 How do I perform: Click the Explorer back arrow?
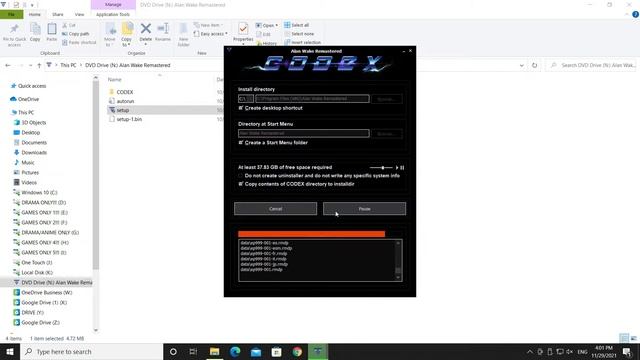(x=8, y=65)
